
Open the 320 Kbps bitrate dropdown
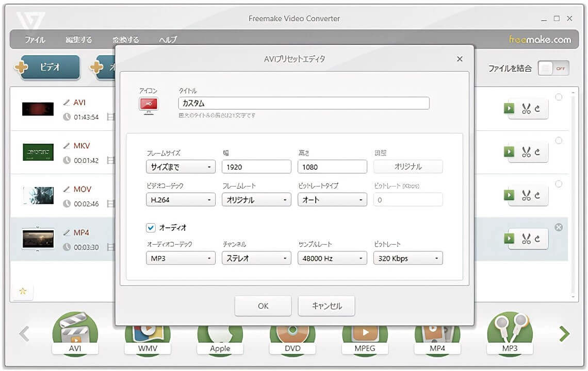click(x=408, y=258)
